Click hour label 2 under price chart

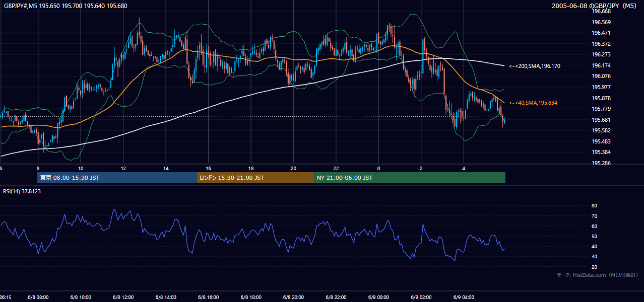click(421, 168)
